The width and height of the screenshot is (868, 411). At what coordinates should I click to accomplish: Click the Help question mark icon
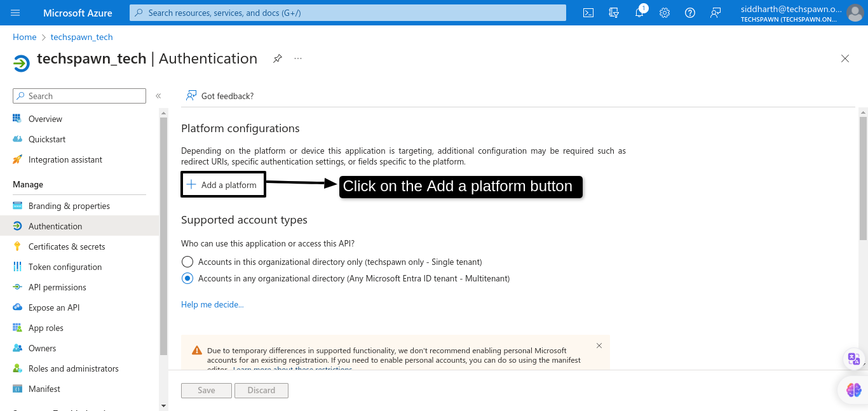click(690, 13)
